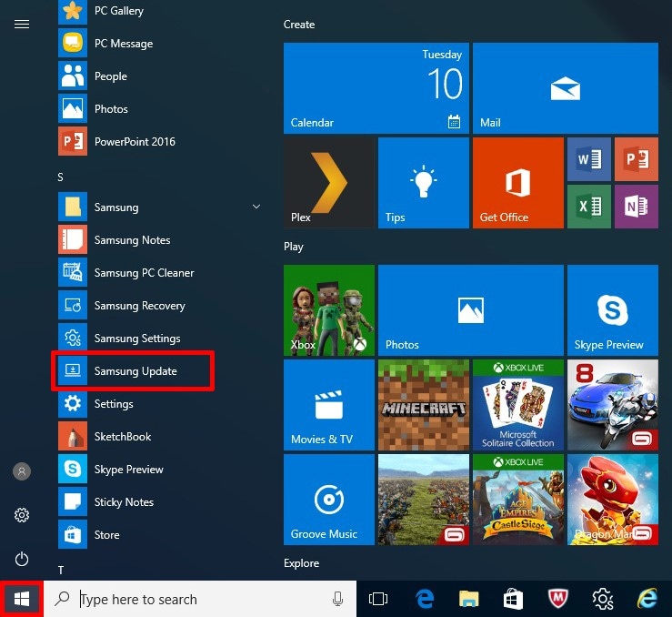Open Photos entry in app list
Image resolution: width=672 pixels, height=617 pixels.
click(x=160, y=108)
